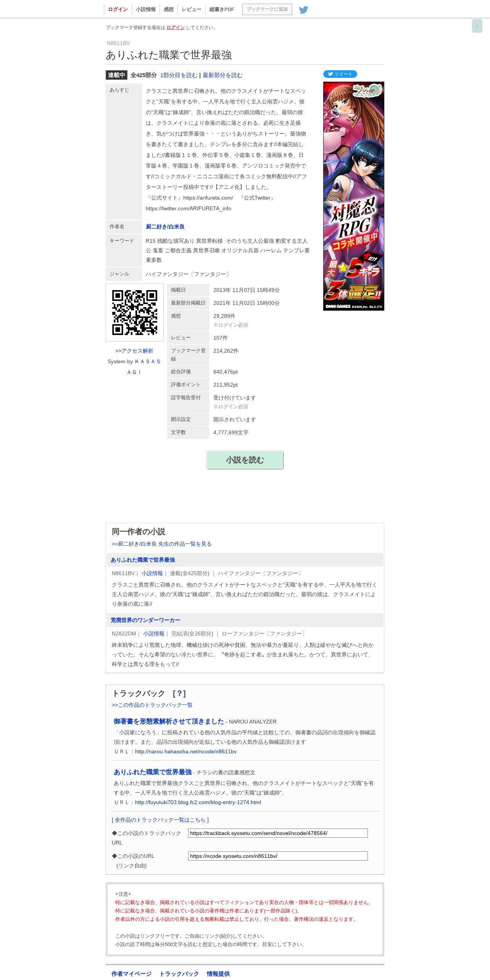This screenshot has height=980, width=490.
Task: Open the レビュー menu item
Action: coord(192,10)
